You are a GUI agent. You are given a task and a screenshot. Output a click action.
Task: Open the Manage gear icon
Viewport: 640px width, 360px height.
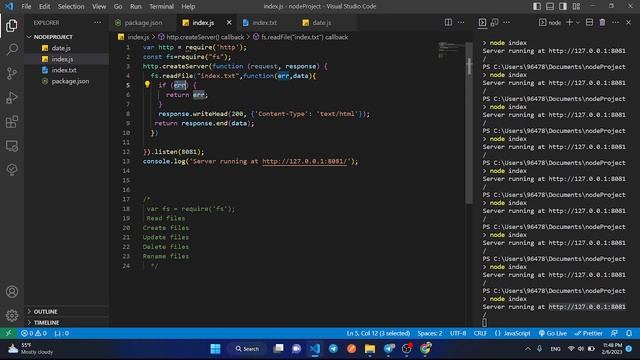(x=12, y=316)
